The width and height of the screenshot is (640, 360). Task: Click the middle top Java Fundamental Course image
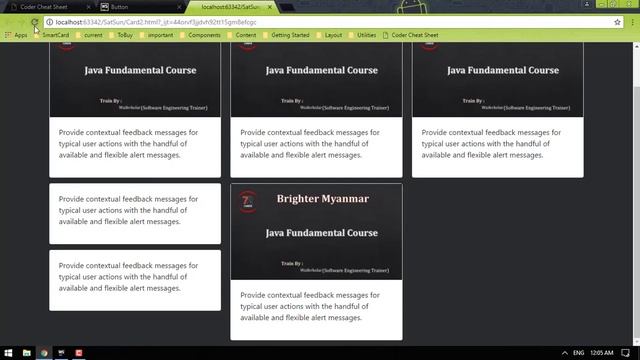[316, 80]
